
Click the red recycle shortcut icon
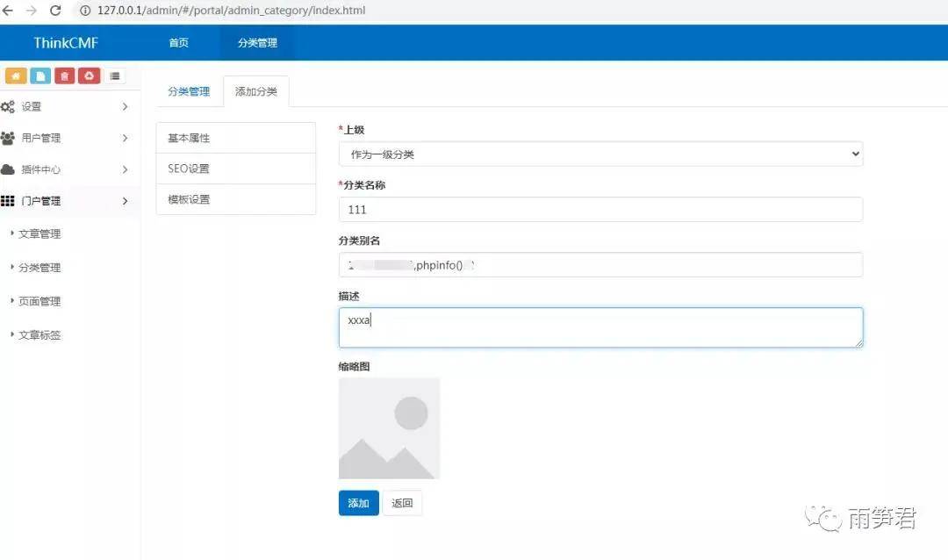coord(89,76)
